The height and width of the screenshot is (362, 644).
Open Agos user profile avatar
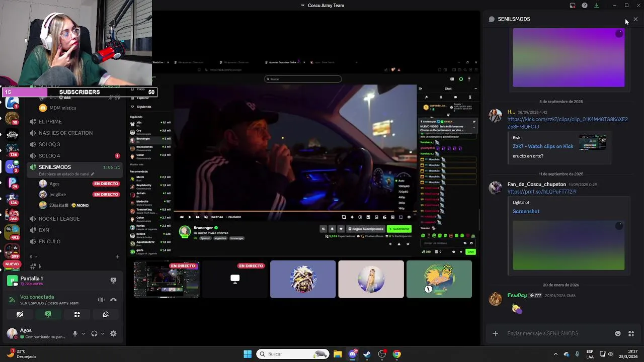coord(12,333)
